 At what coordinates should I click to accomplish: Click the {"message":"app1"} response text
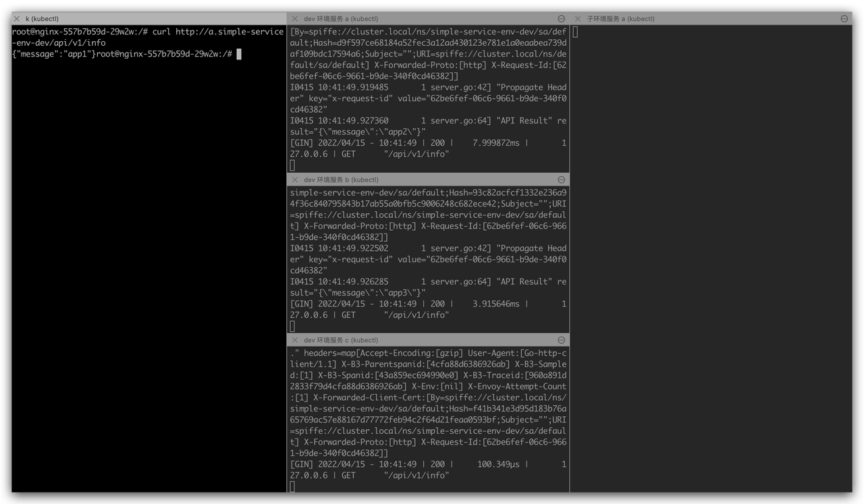[54, 54]
